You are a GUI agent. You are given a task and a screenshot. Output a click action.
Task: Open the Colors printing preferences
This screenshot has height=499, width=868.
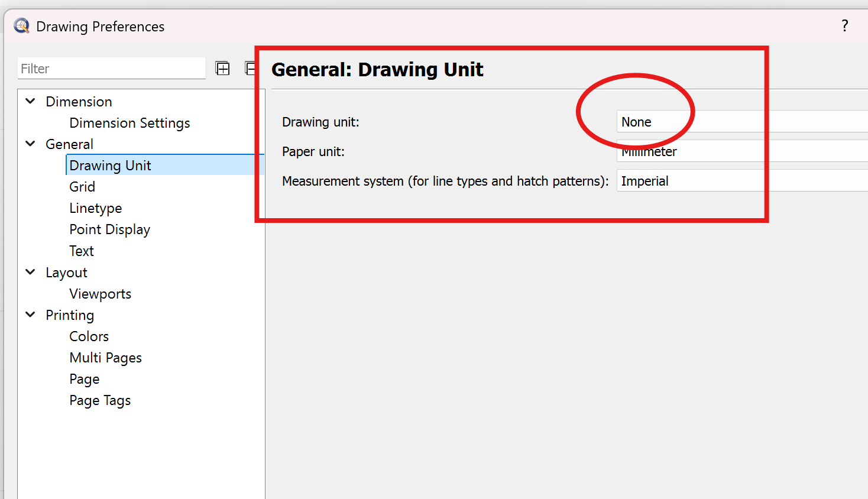click(x=89, y=336)
